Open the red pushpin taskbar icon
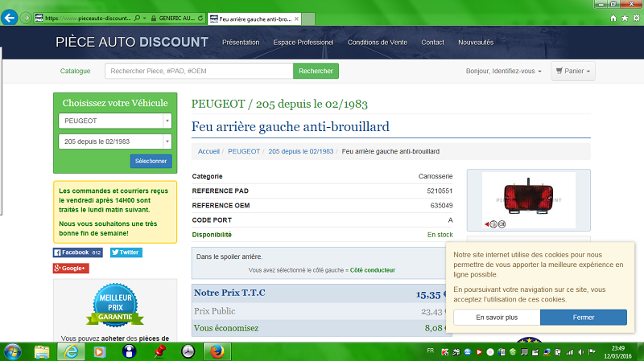This screenshot has height=361, width=644. pyautogui.click(x=159, y=352)
